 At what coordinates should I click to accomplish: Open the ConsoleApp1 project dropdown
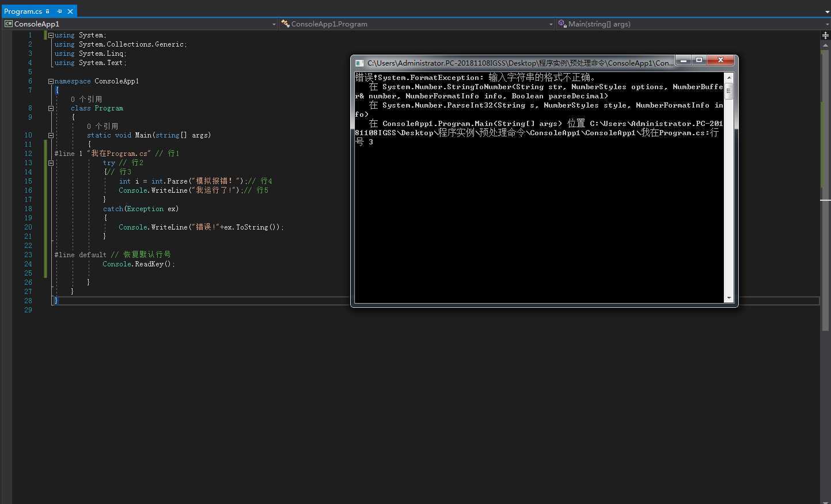point(274,24)
